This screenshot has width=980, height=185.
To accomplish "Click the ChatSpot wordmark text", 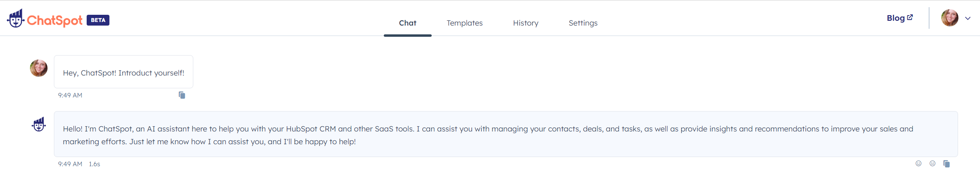I will tap(55, 20).
